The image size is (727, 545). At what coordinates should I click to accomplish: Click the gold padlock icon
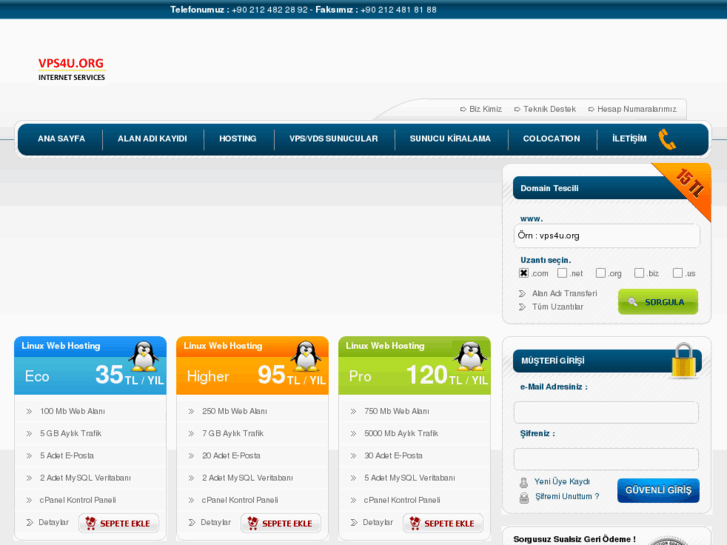(x=683, y=360)
